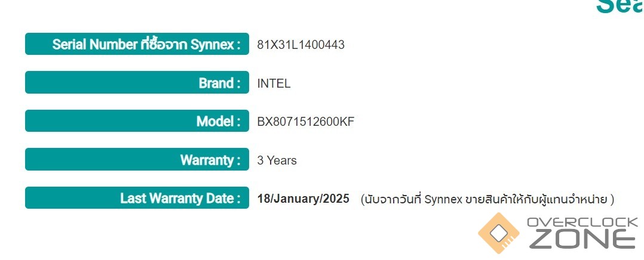Click the partial teal heading at top right

click(x=619, y=6)
